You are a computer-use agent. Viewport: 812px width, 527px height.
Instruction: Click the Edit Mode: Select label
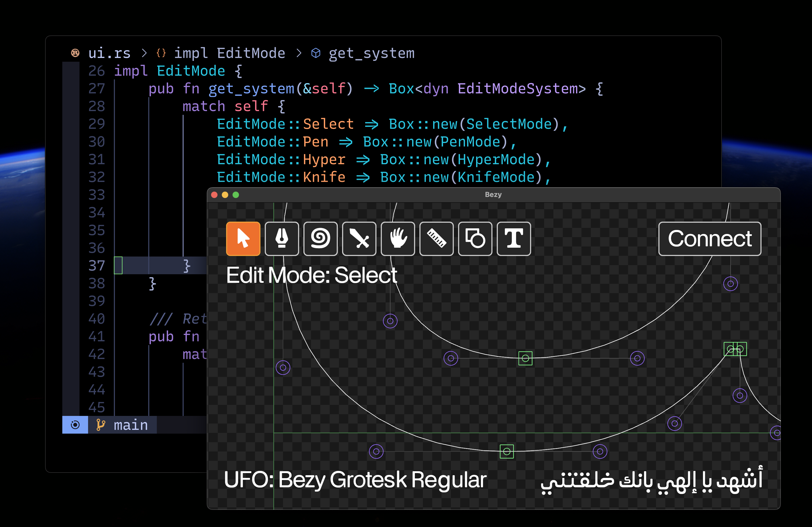(x=311, y=275)
